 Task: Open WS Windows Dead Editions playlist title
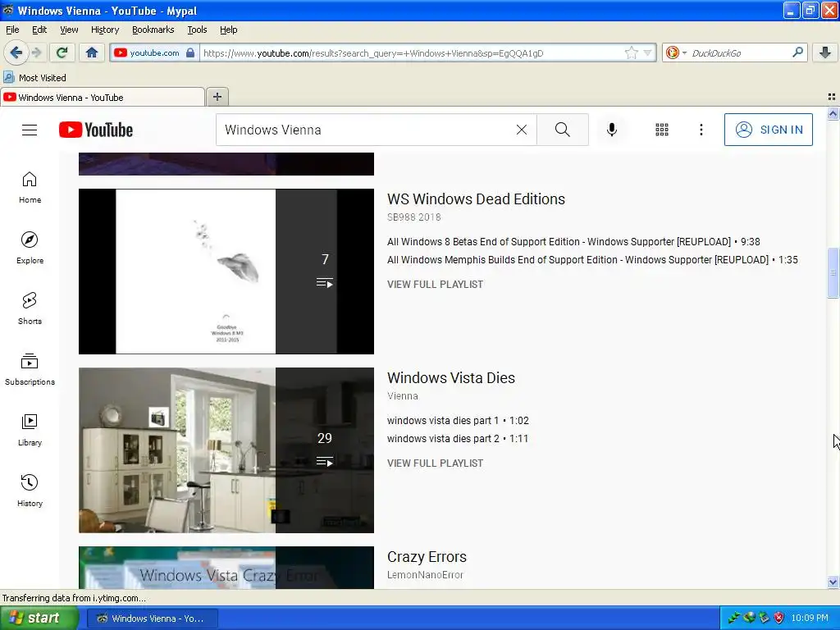point(476,199)
